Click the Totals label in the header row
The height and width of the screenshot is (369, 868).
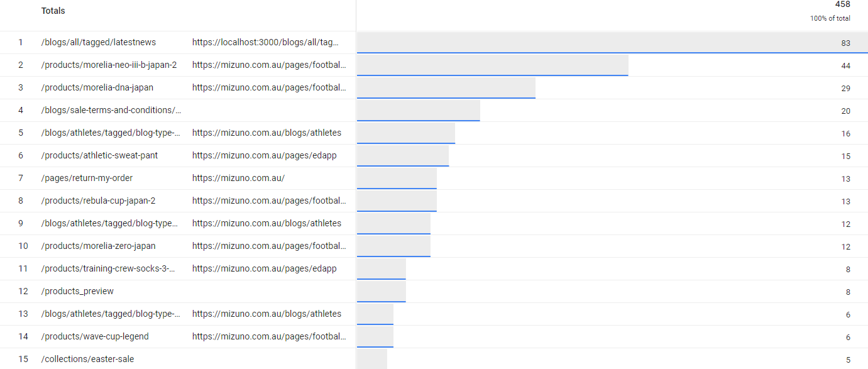click(x=53, y=11)
